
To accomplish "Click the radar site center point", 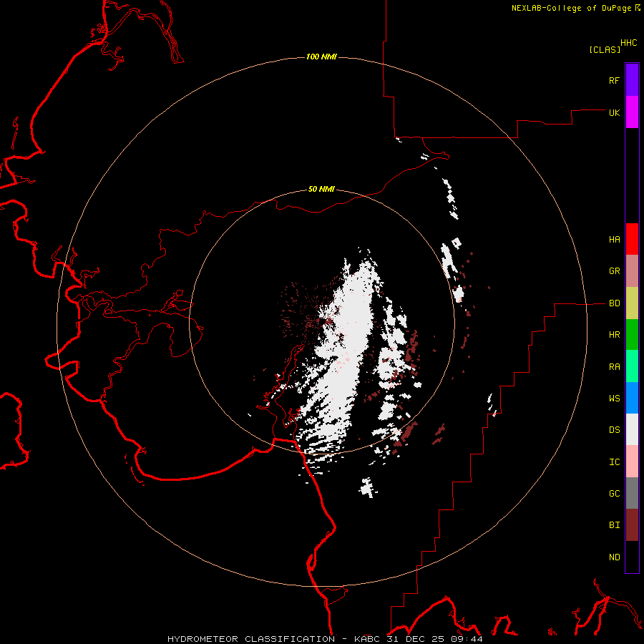I will tap(322, 321).
